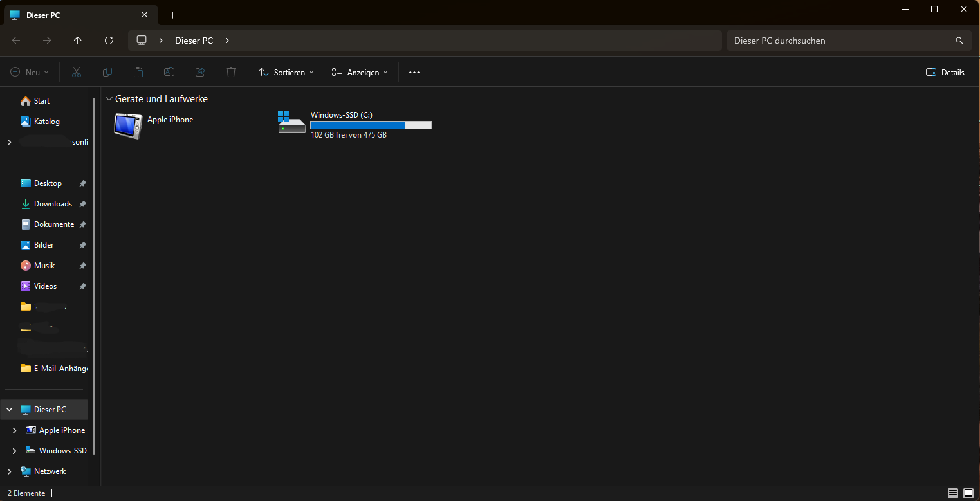
Task: Click the Dieser PC durchsuchen search field
Action: click(840, 41)
